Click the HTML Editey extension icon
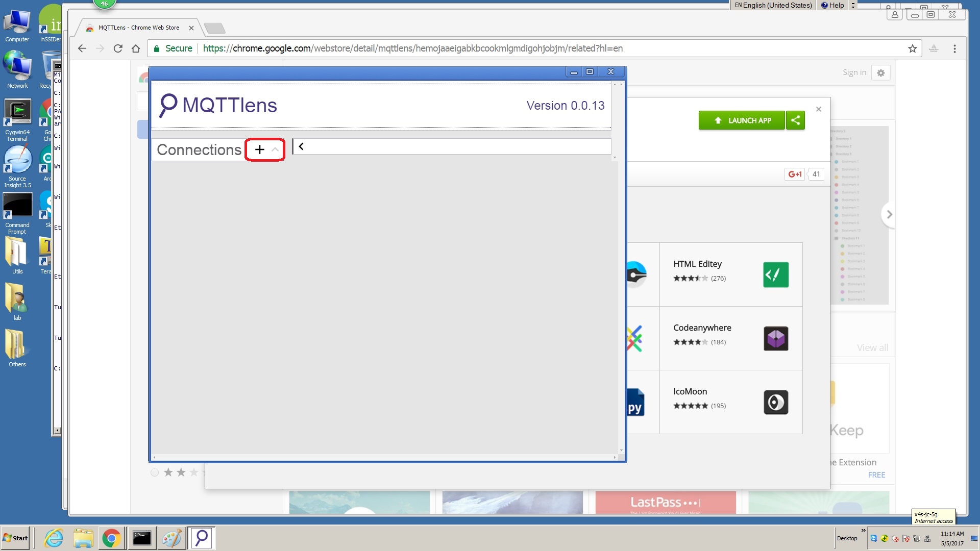 pyautogui.click(x=775, y=274)
